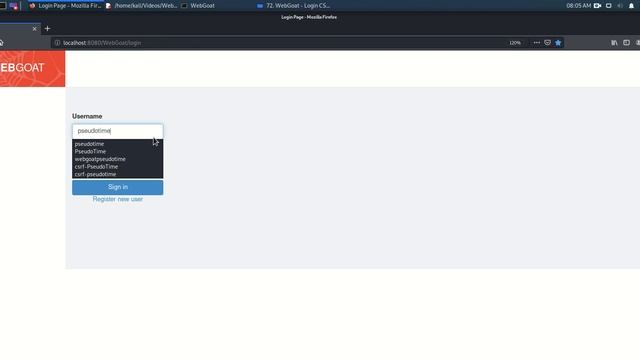Click the site information icon in address bar
Image resolution: width=640 pixels, height=360 pixels.
57,43
